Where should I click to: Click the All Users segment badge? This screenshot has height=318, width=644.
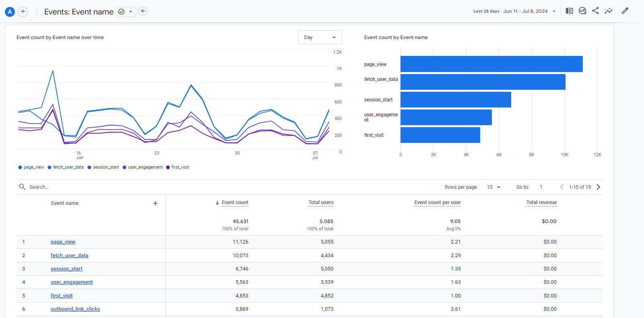pyautogui.click(x=10, y=12)
